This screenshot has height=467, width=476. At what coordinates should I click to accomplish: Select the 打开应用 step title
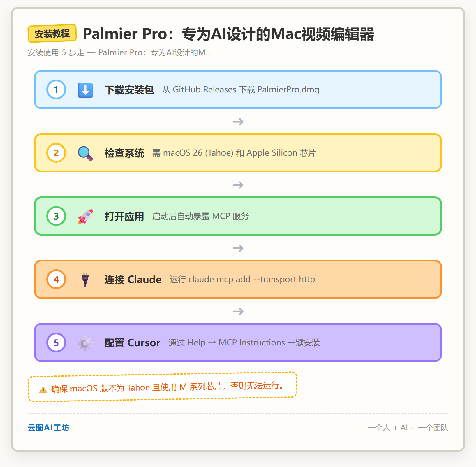click(x=124, y=216)
